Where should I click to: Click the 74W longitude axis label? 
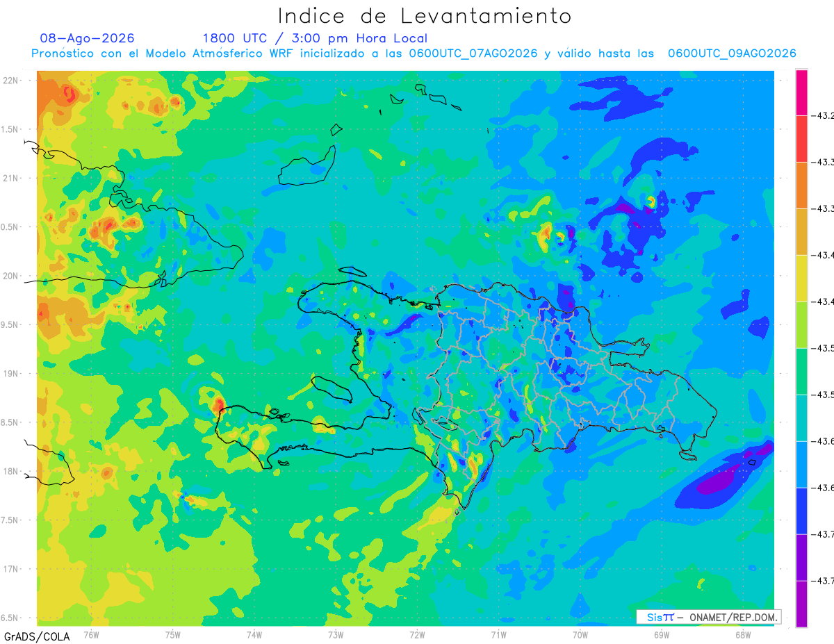254,634
